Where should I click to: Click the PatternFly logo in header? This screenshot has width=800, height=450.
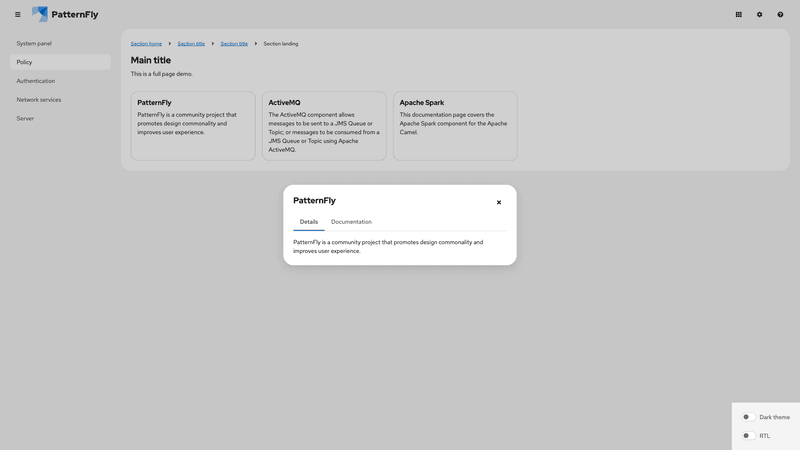coord(65,14)
